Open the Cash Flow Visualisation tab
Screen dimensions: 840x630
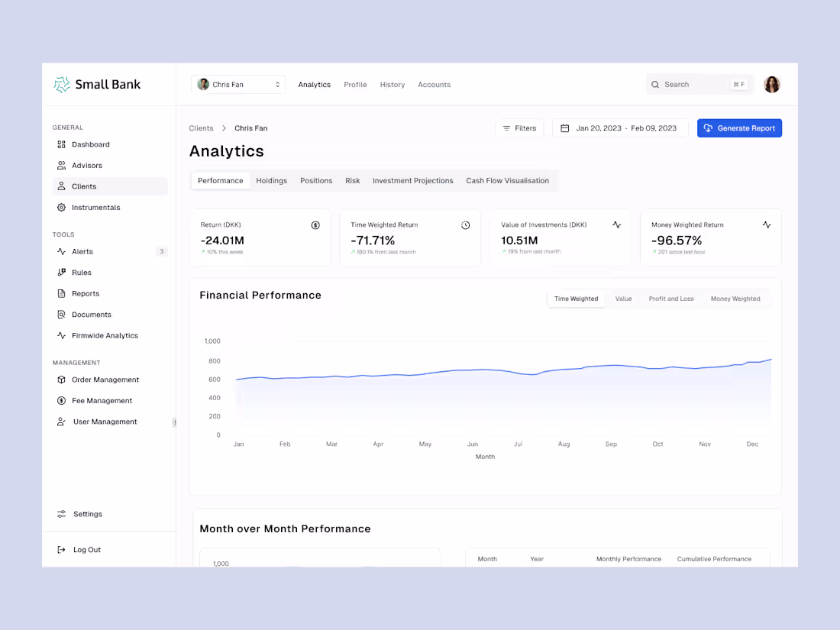(x=507, y=180)
